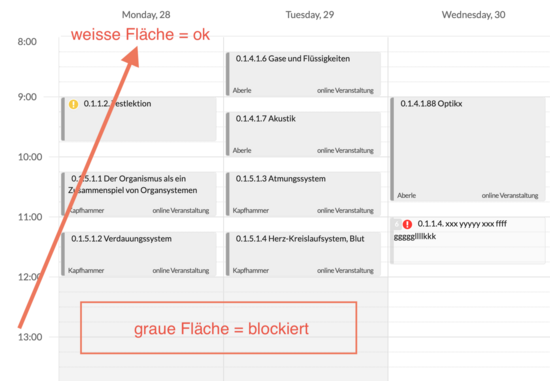
Task: Select the 0.1.5.1.3 Atmungssystem event
Action: [x=303, y=194]
